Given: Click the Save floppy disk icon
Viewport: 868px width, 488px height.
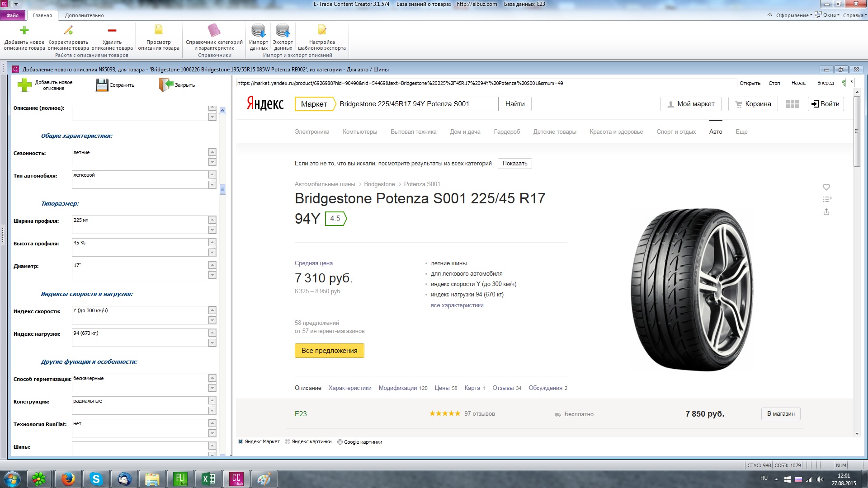Looking at the screenshot, I should [x=102, y=85].
